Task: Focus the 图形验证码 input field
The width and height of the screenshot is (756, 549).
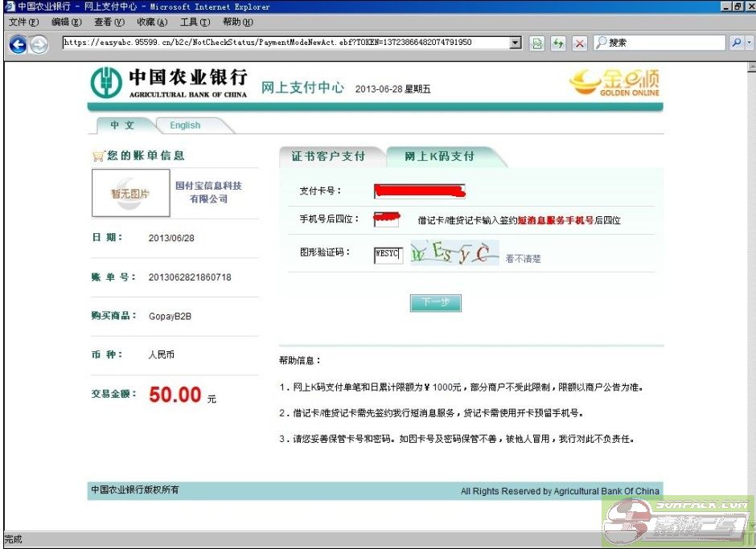Action: point(388,255)
